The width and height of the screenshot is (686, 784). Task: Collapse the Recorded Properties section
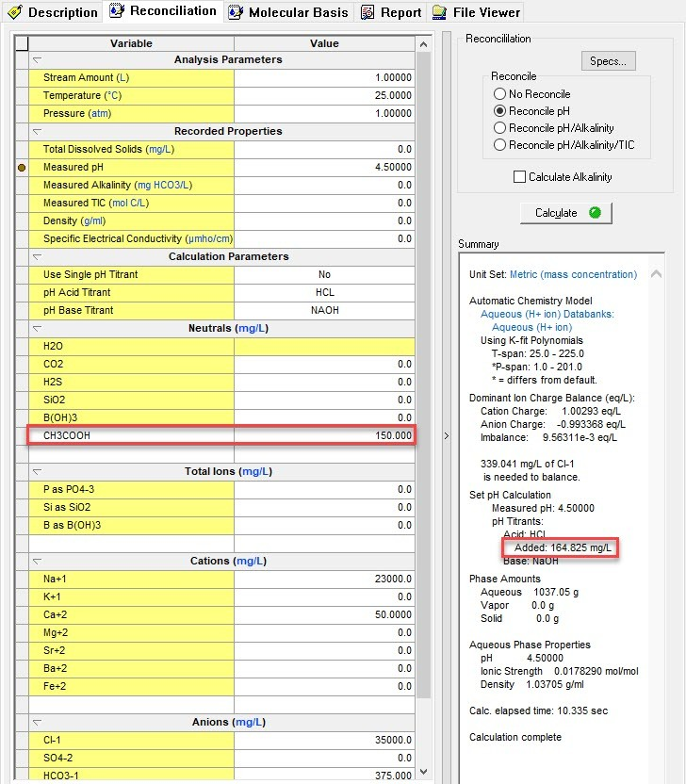click(37, 132)
